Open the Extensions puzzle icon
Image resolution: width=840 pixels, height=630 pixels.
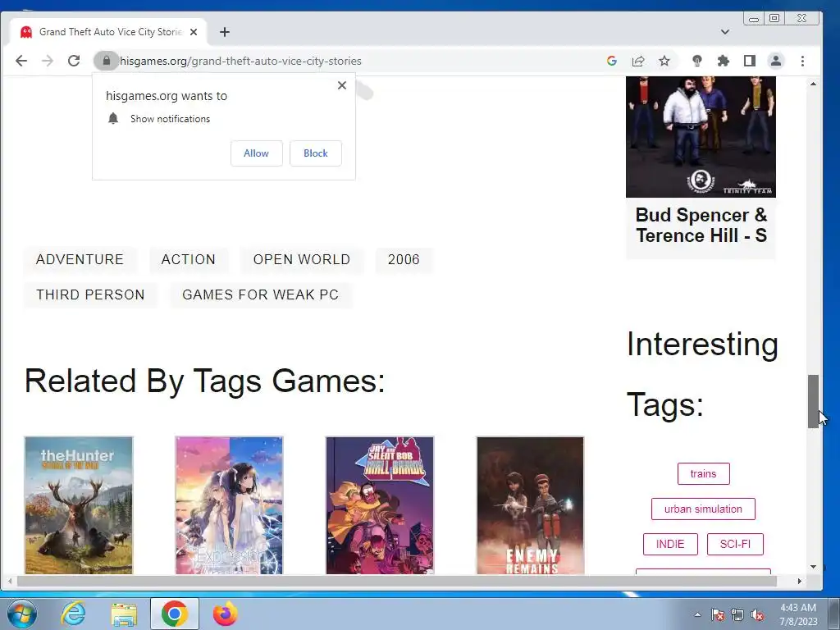pyautogui.click(x=724, y=61)
